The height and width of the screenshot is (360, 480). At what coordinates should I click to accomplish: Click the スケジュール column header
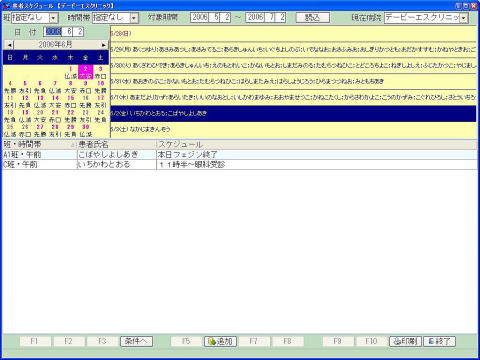(317, 145)
